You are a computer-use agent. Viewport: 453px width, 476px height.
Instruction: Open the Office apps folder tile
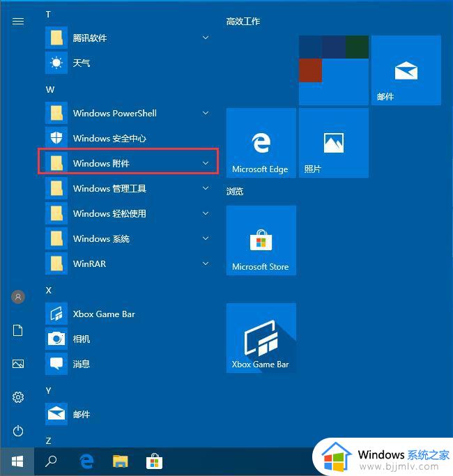point(334,70)
